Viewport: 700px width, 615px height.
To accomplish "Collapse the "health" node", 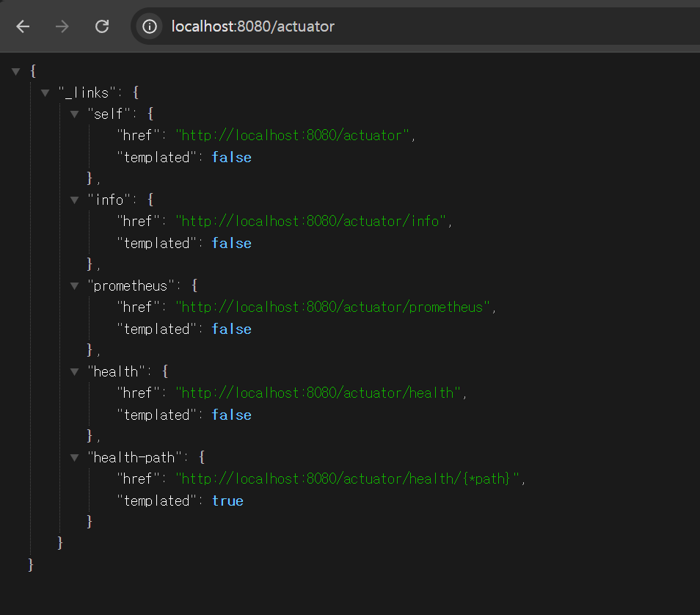I will [75, 371].
